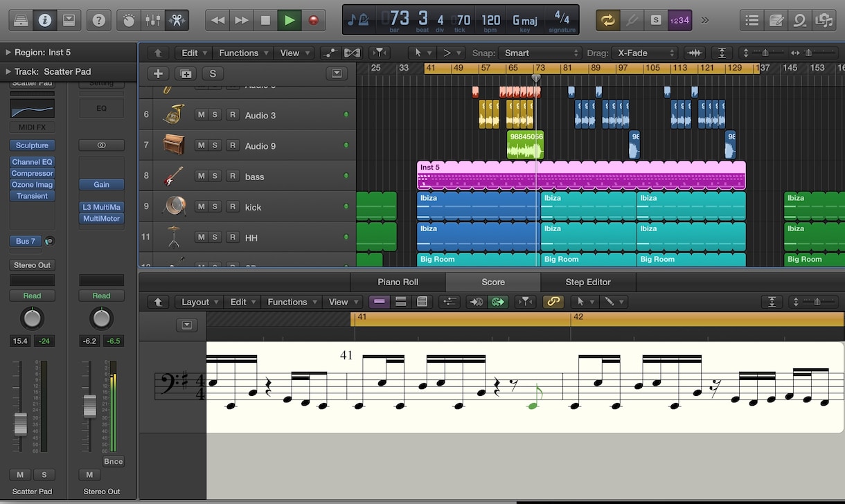The image size is (845, 504).
Task: Toggle Cycle mode button
Action: pos(607,20)
